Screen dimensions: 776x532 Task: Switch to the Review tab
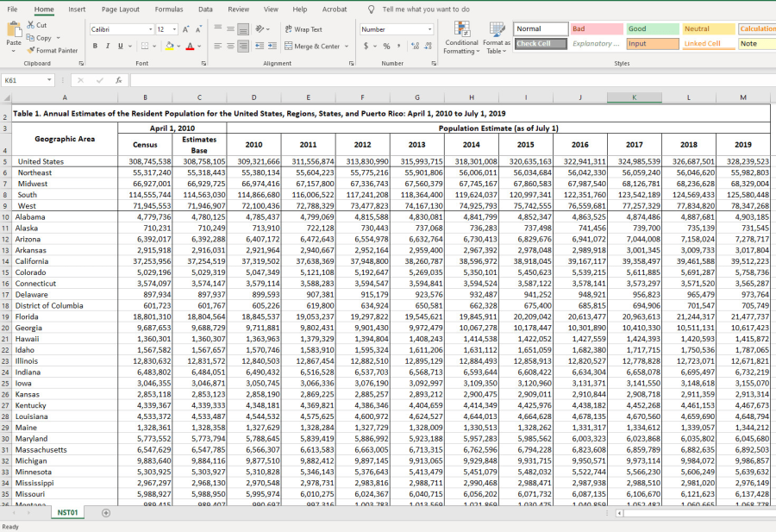(239, 9)
